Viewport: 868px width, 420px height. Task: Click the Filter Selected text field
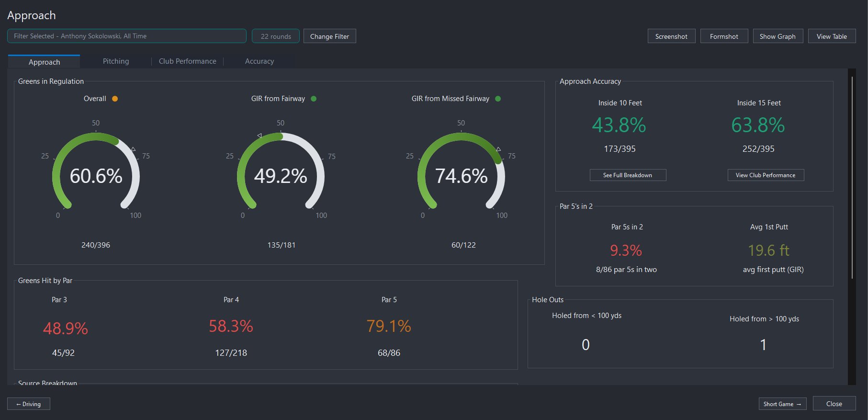point(127,36)
